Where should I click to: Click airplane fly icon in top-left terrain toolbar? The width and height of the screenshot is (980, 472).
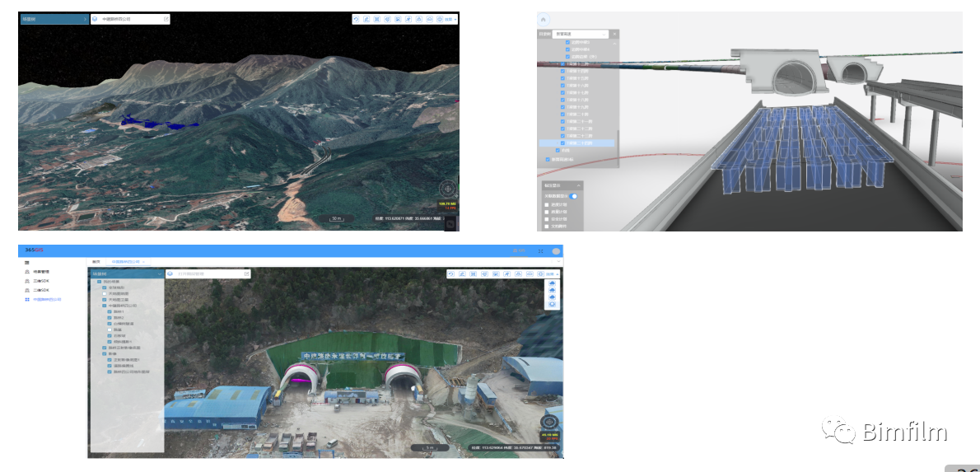point(408,20)
